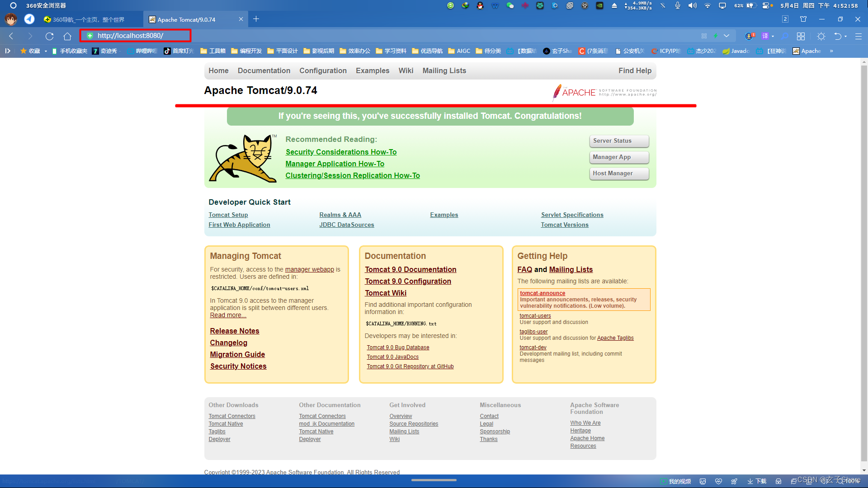Open the Mailing Lists nav item
The image size is (868, 488).
[x=444, y=70]
